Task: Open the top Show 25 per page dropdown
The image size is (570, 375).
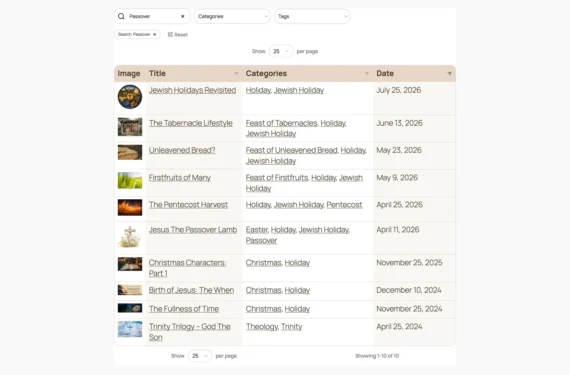Action: point(281,51)
